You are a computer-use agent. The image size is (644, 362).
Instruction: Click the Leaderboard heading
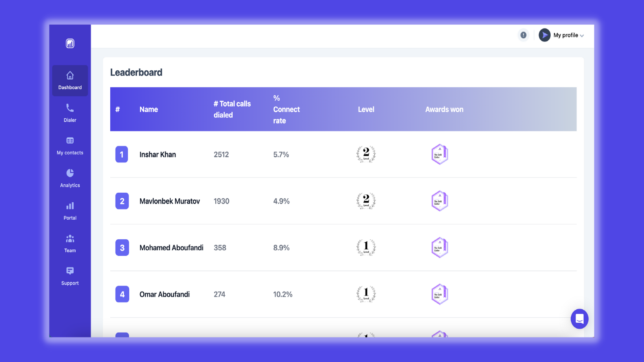tap(136, 72)
